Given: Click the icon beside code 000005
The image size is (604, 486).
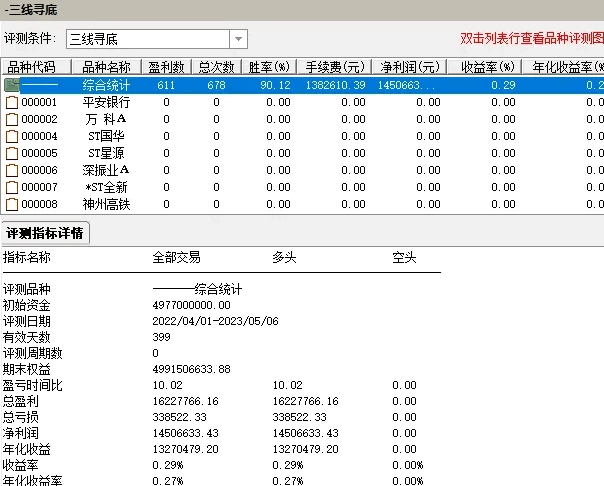Looking at the screenshot, I should (x=12, y=153).
